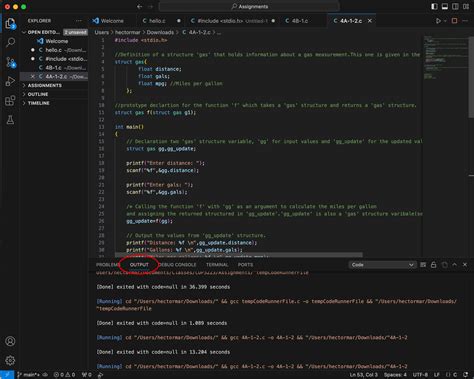Viewport: 474px width, 379px height.
Task: Click the Users breadcrumb segment
Action: click(x=101, y=32)
